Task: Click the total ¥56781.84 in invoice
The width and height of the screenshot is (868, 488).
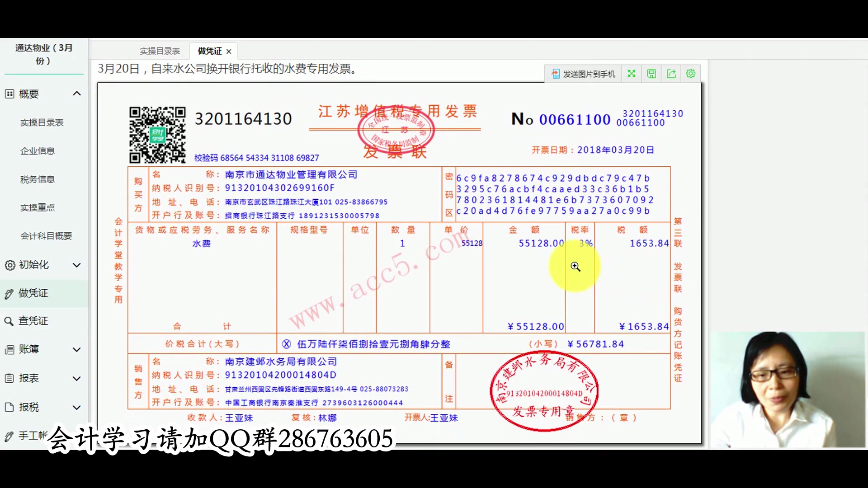Action: tap(596, 344)
